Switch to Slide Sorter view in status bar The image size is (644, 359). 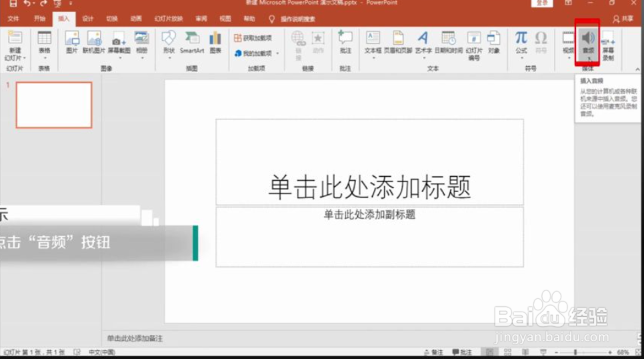tap(507, 352)
